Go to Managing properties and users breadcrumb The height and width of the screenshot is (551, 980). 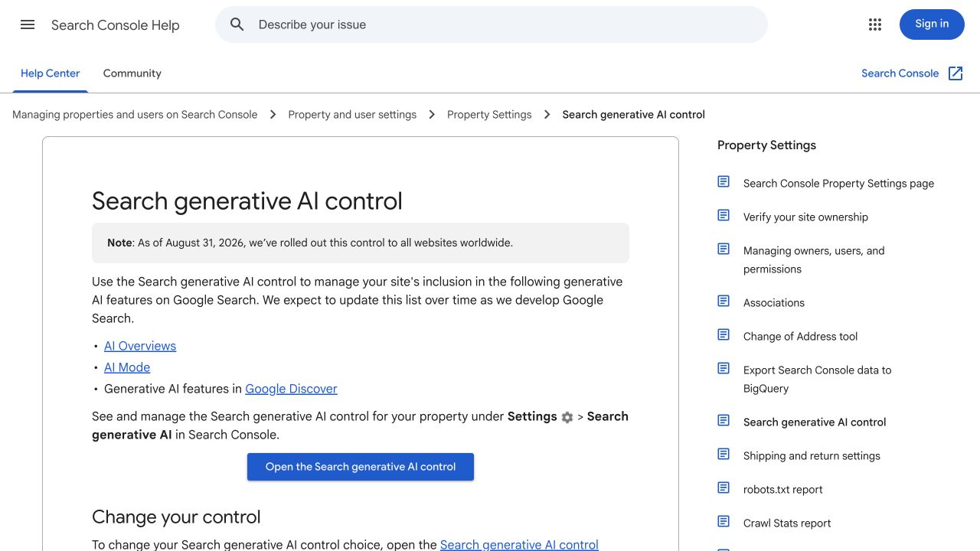coord(135,115)
